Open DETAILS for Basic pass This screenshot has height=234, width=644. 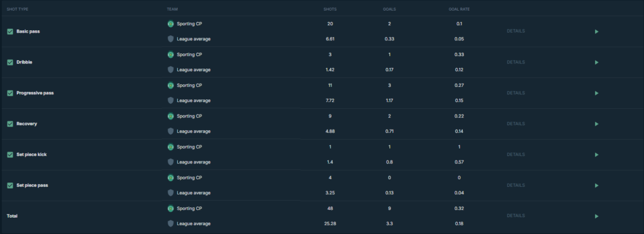pyautogui.click(x=516, y=31)
